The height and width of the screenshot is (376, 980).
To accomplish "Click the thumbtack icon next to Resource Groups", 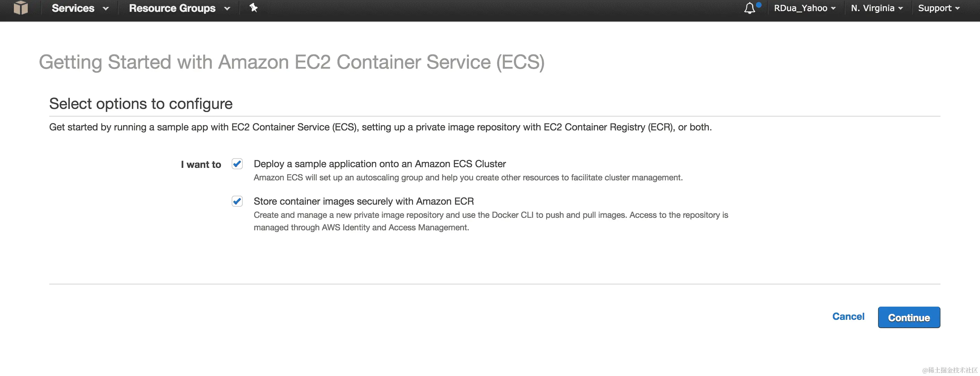I will tap(253, 8).
